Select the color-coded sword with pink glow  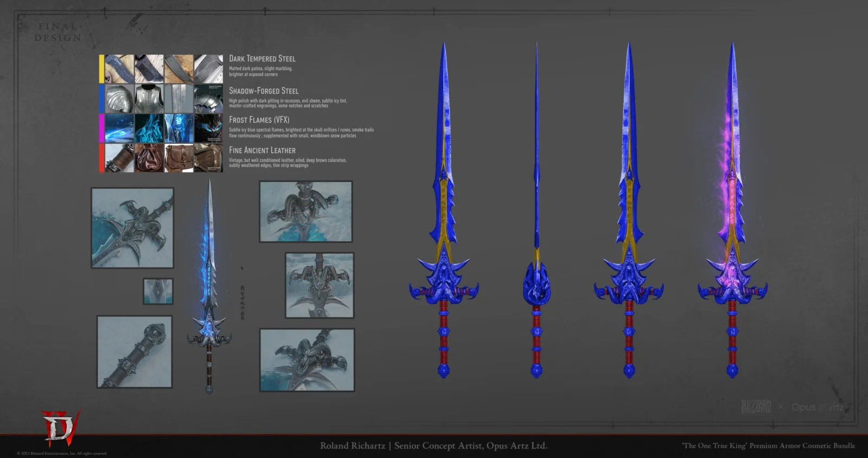(732, 209)
